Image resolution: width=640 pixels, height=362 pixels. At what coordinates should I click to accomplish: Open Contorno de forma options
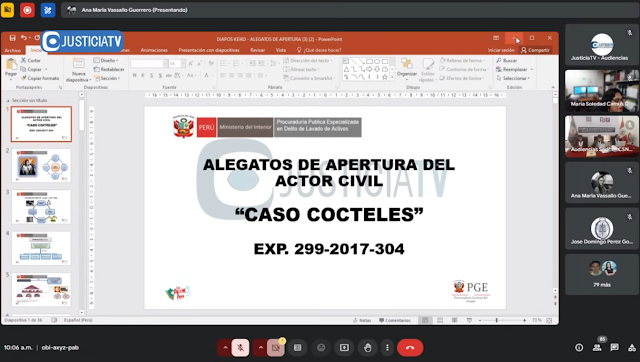pos(463,69)
